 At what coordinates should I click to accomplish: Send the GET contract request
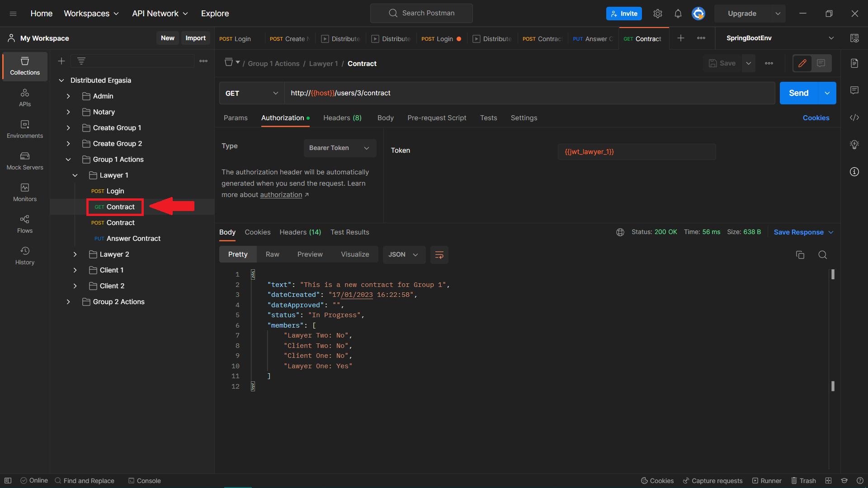point(799,93)
